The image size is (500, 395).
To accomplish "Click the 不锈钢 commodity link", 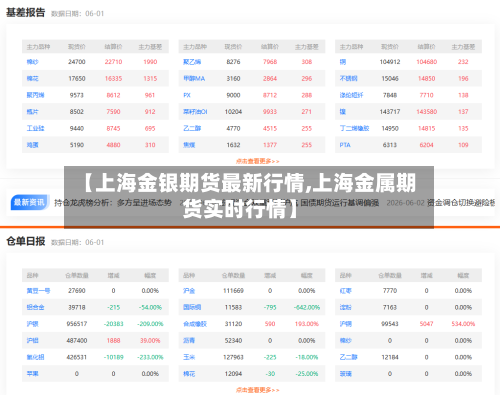I will pos(348,79).
